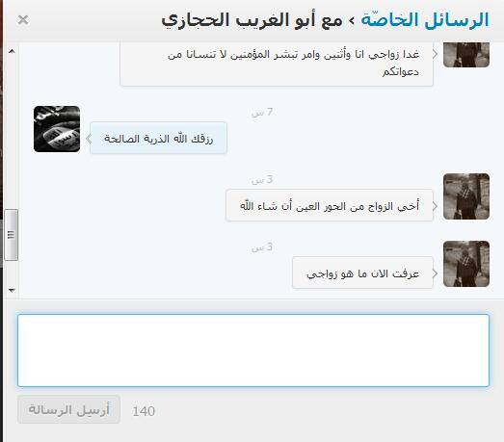Open the الرسائل الخاصّة link in header
The height and width of the screenshot is (442, 504).
[x=425, y=20]
